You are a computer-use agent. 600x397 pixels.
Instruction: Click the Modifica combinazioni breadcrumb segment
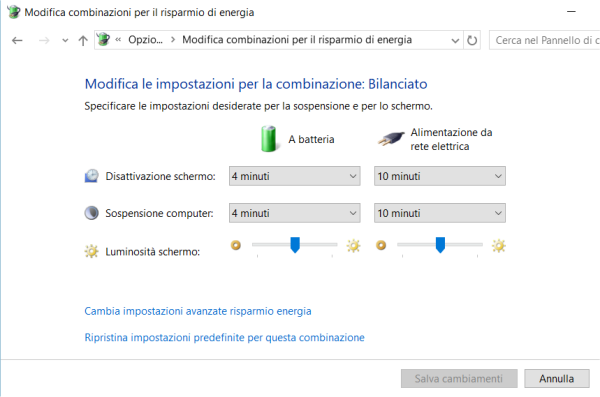click(x=297, y=40)
